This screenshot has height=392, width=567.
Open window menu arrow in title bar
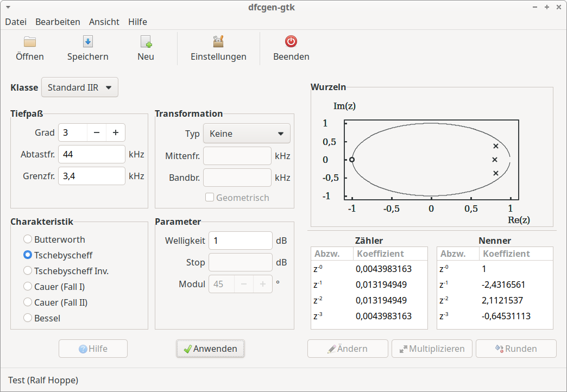pos(8,7)
